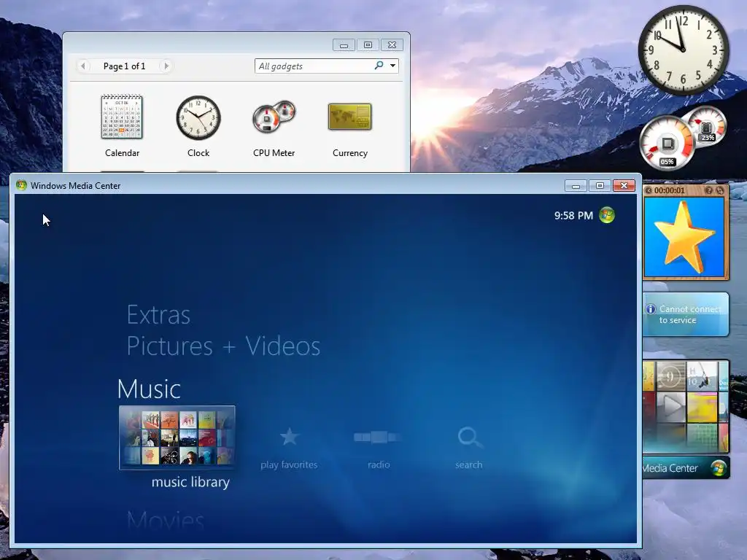Go to next gadget gallery page
Viewport: 747px width, 560px height.
166,66
